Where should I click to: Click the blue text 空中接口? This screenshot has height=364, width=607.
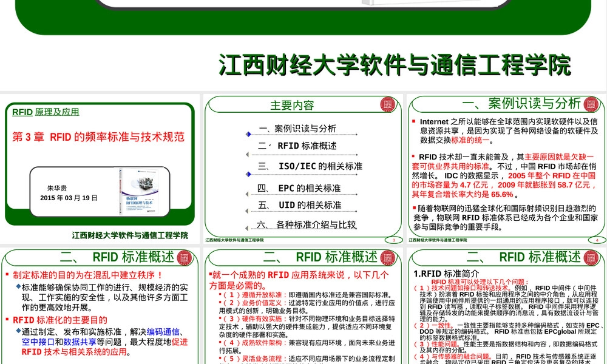pos(38,342)
